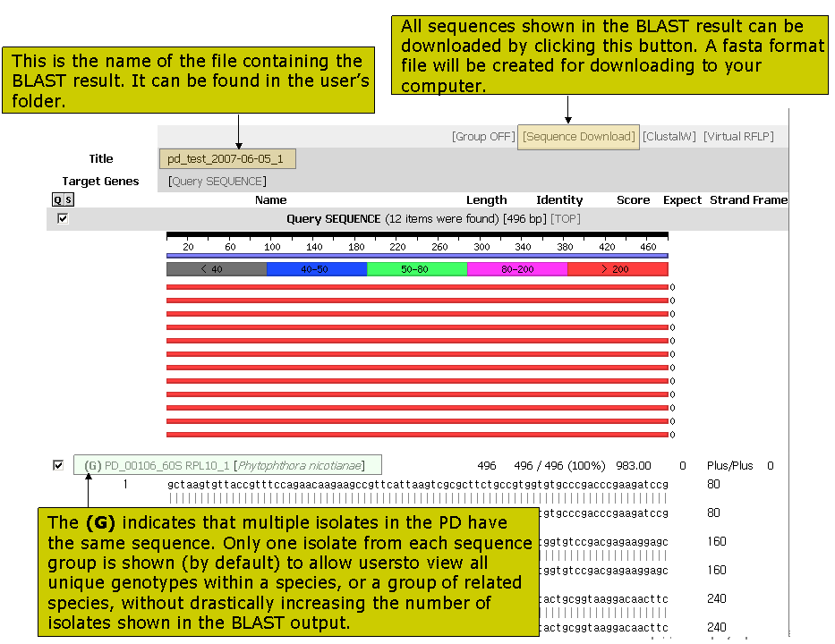Open the [Virtual RFLP] link
This screenshot has height=644, width=835.
738,137
